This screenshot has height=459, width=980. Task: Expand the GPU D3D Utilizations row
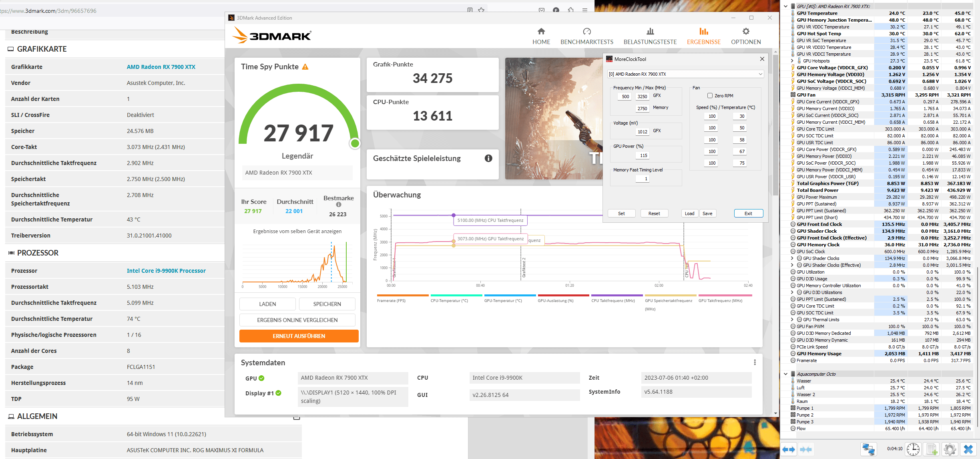tap(792, 292)
